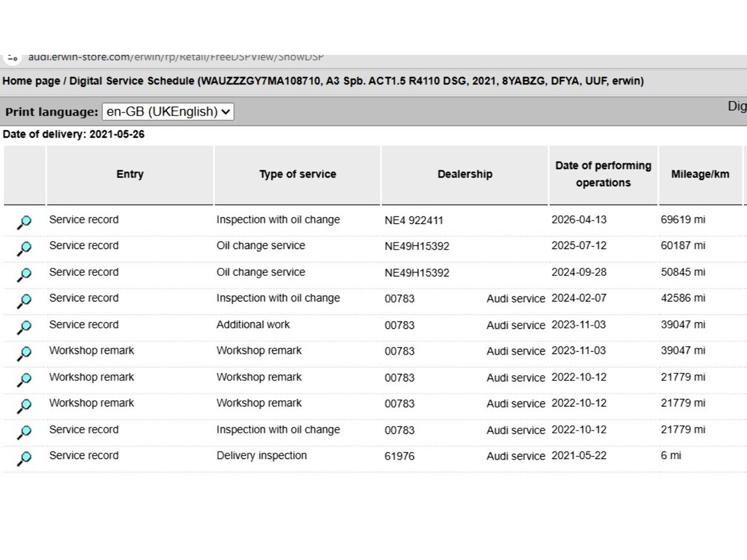This screenshot has height=560, width=747.
Task: Inspect the 2024-02-07 inspection with oil change
Action: coord(24,301)
